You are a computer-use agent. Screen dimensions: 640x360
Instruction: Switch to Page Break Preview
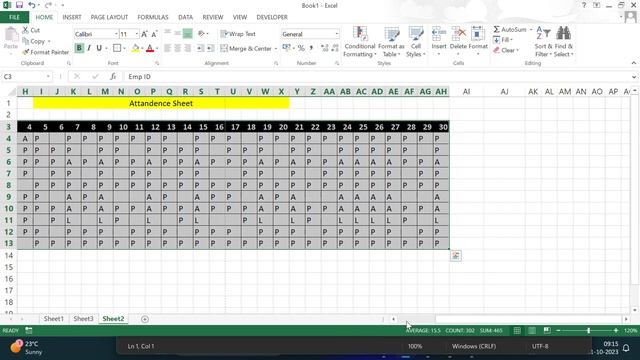[x=547, y=331]
